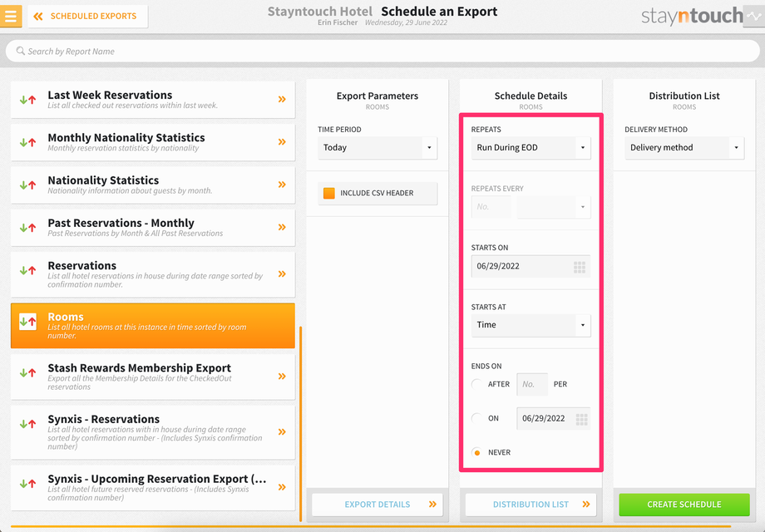
Task: Select Synxis - Upcoming Reservation Export report
Action: pos(153,487)
